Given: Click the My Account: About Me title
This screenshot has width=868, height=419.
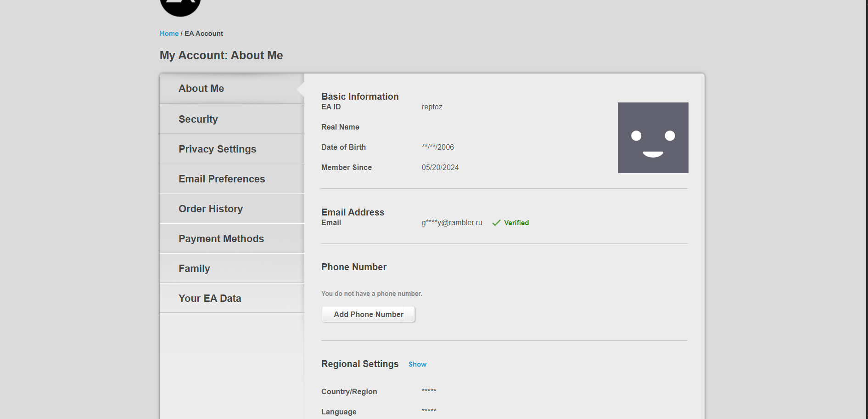Looking at the screenshot, I should click(221, 56).
